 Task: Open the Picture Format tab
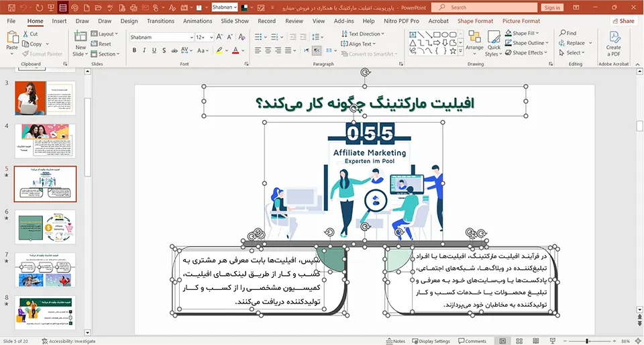point(521,21)
